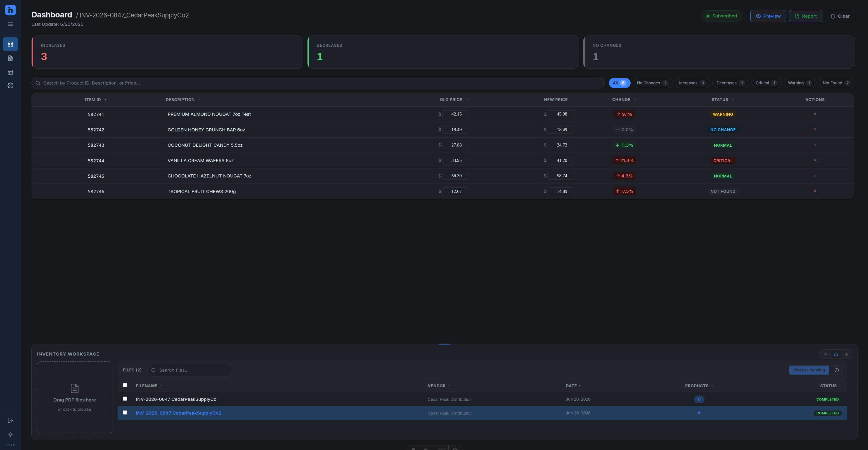Focus the product search field
Screen dimensions: 868x450
[x=318, y=83]
